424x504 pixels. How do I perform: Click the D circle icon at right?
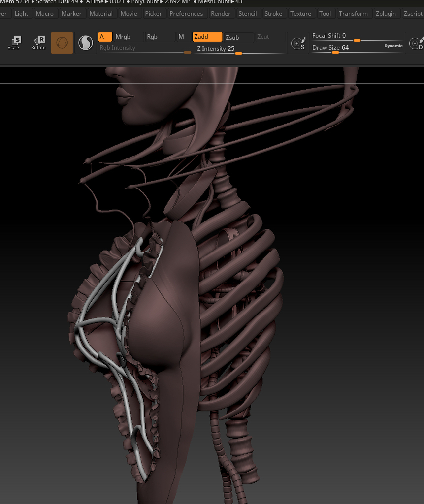click(x=416, y=44)
